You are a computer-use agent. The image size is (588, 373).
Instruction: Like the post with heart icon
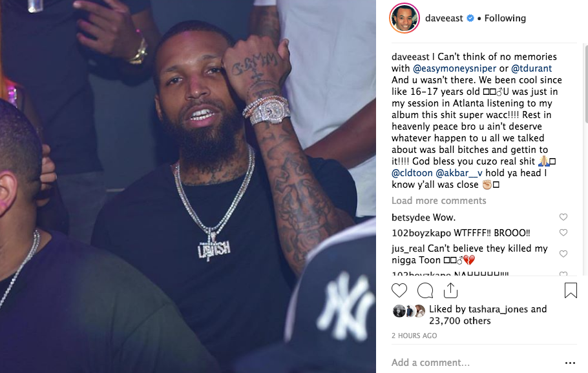coord(399,290)
